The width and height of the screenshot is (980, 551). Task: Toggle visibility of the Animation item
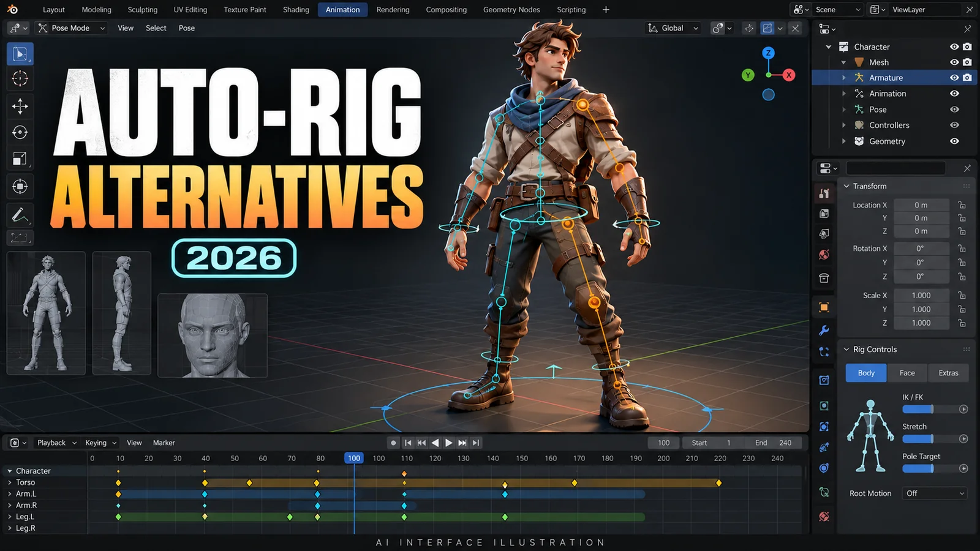pyautogui.click(x=954, y=94)
